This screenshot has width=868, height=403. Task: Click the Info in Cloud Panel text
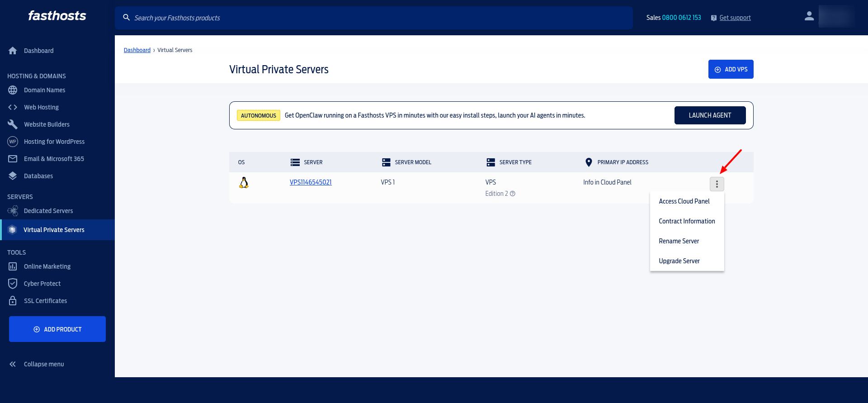607,182
